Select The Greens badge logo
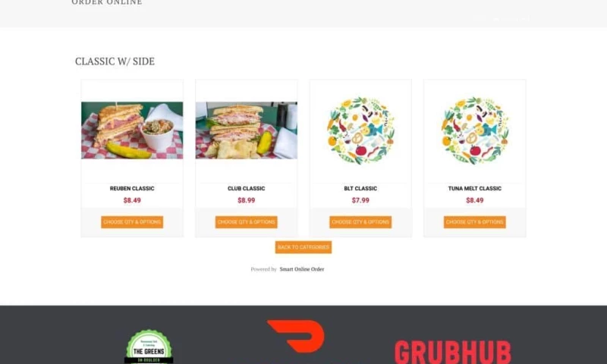607x364 pixels. 149,347
